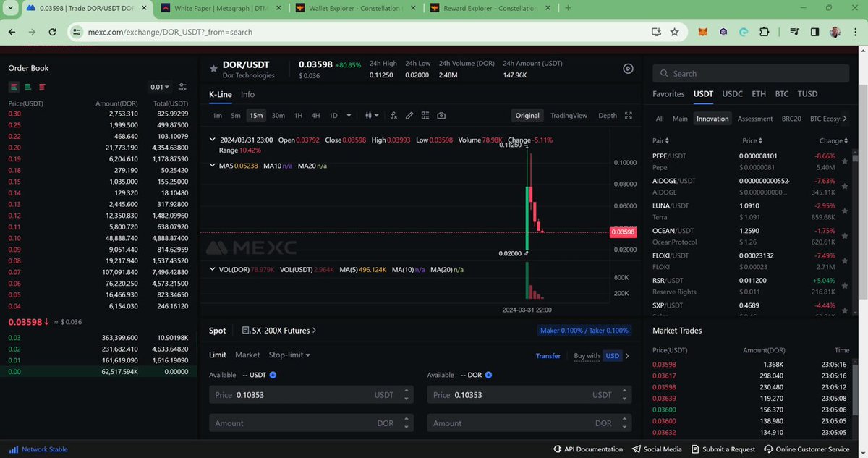Take a chart snapshot with camera icon
The height and width of the screenshot is (458, 868).
click(x=441, y=115)
